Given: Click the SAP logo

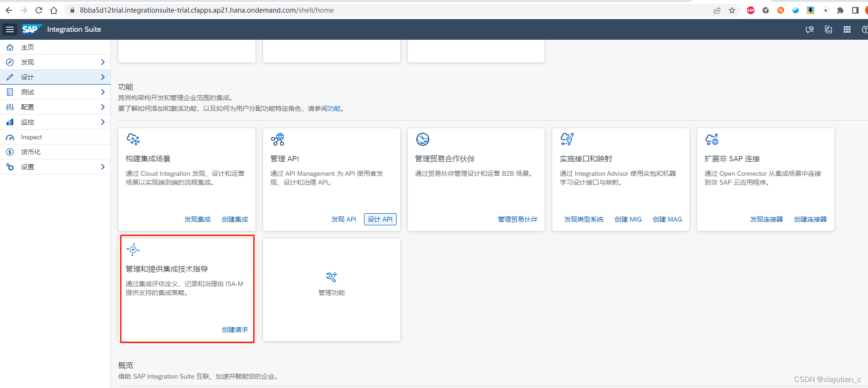Looking at the screenshot, I should pyautogui.click(x=32, y=29).
